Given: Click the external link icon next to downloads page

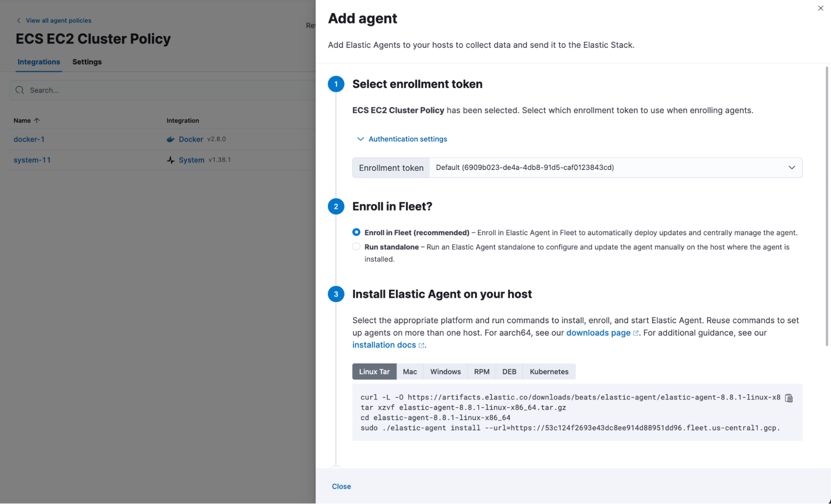Looking at the screenshot, I should (636, 333).
